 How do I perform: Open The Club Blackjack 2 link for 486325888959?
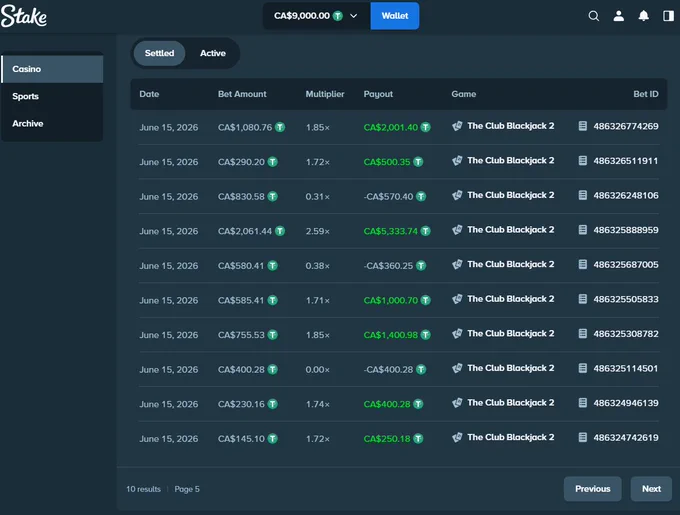pos(511,230)
